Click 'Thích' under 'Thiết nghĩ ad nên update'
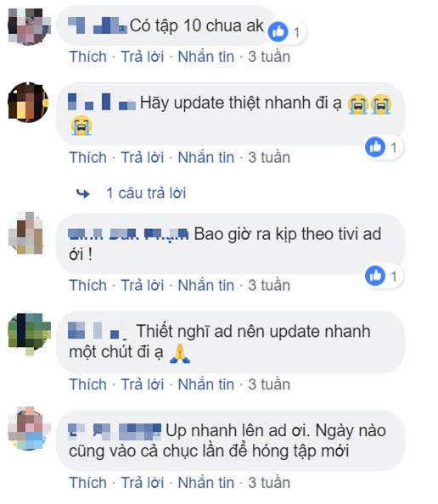The width and height of the screenshot is (438, 504). tap(87, 384)
